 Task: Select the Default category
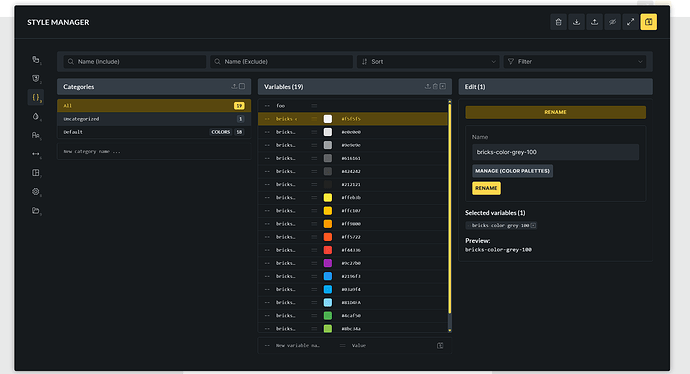click(x=154, y=132)
